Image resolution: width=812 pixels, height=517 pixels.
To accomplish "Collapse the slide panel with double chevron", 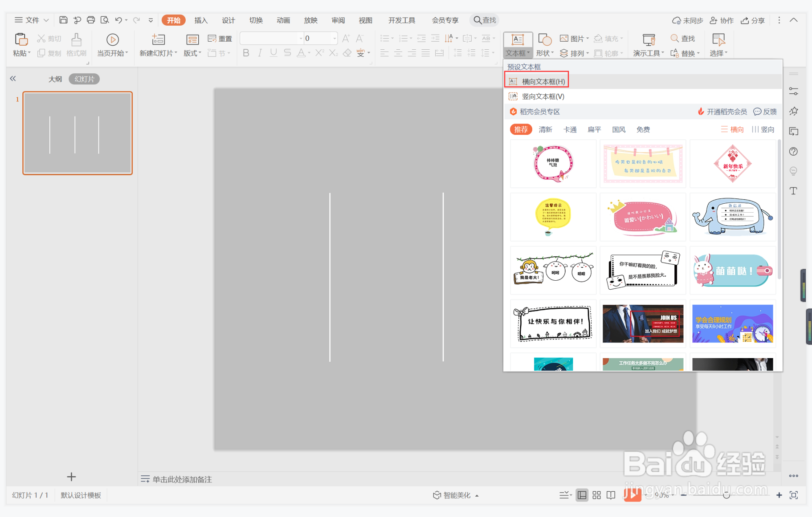I will (13, 79).
